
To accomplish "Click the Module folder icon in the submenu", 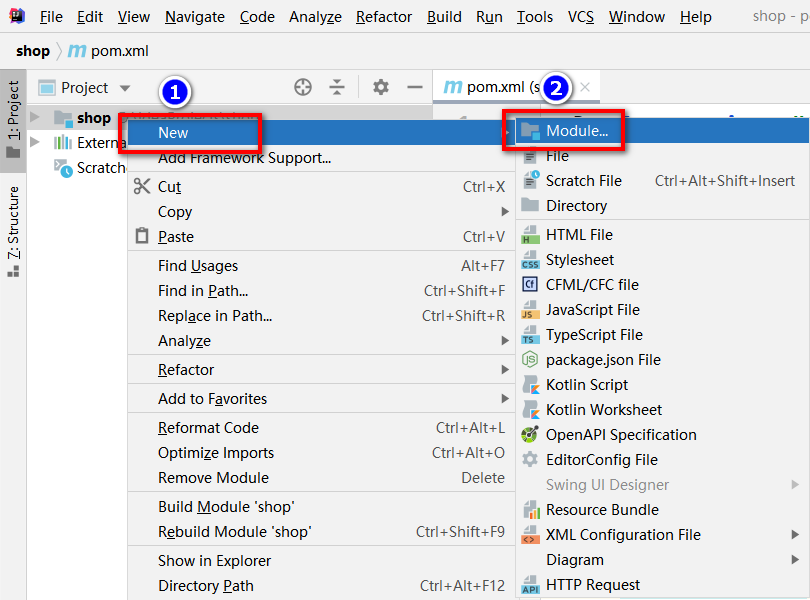I will pos(531,131).
